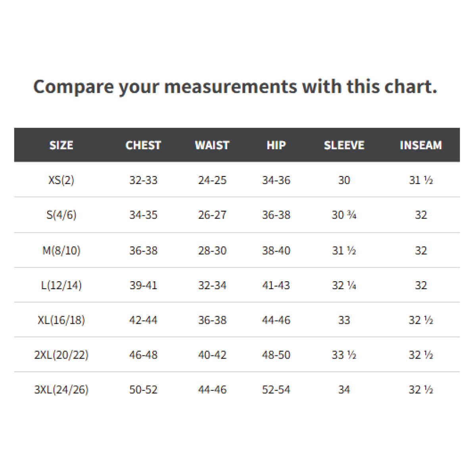Screen dimensions: 476x476
Task: Click the HIP column header
Action: [276, 145]
